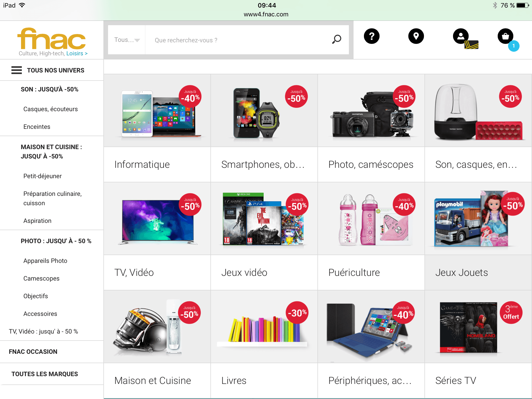
Task: Open the Appareils Photo sidebar link
Action: [45, 261]
